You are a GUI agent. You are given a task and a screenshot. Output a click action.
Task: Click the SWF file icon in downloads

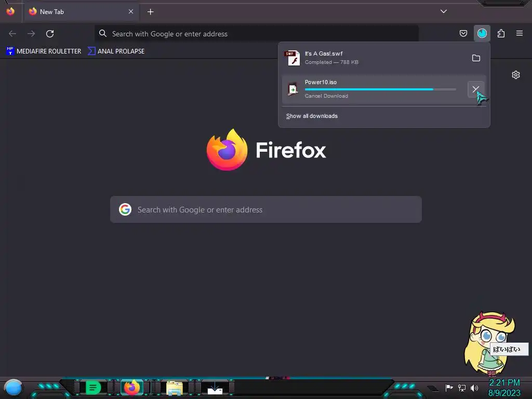pyautogui.click(x=292, y=58)
